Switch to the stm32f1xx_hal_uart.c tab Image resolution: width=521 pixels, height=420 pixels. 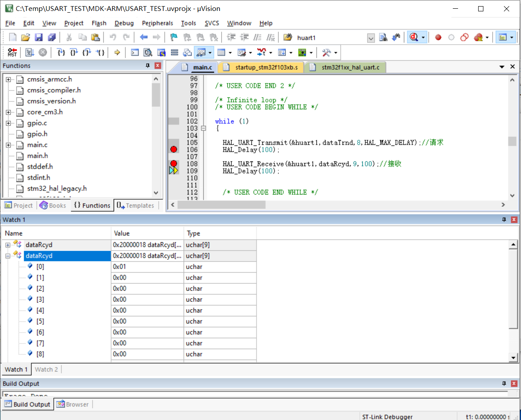click(346, 67)
